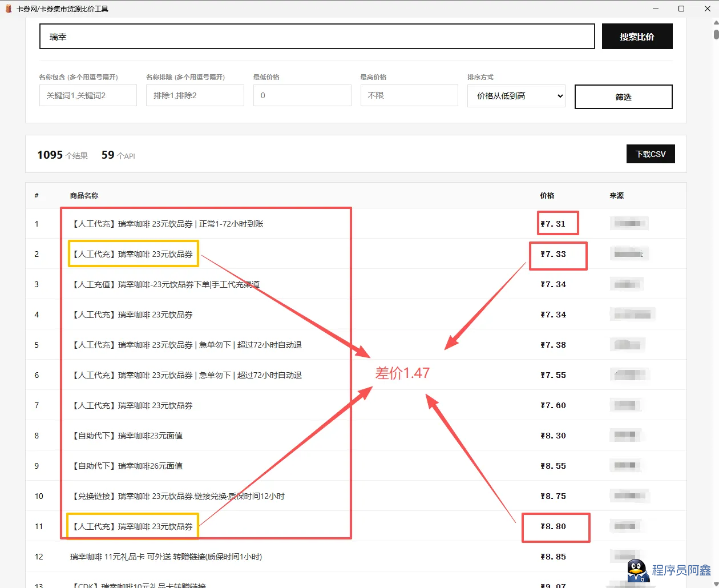Select row 1 product at ¥7.31
Viewport: 719px width, 588px height.
coord(168,224)
